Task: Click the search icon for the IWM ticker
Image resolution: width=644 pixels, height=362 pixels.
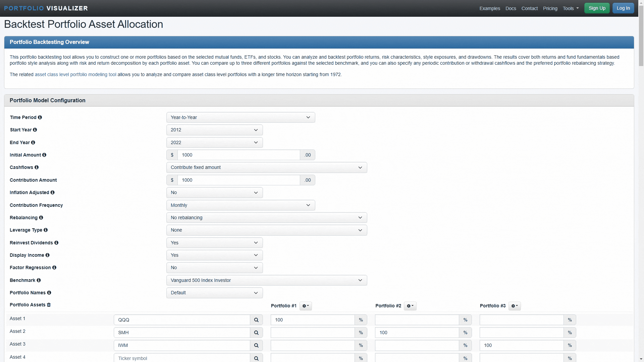Action: point(256,346)
